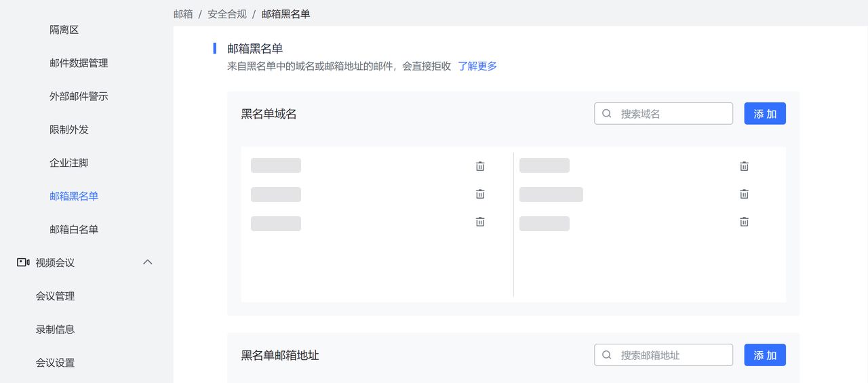Go to 邮件数据管理 in sidebar
868x383 pixels.
coord(79,63)
